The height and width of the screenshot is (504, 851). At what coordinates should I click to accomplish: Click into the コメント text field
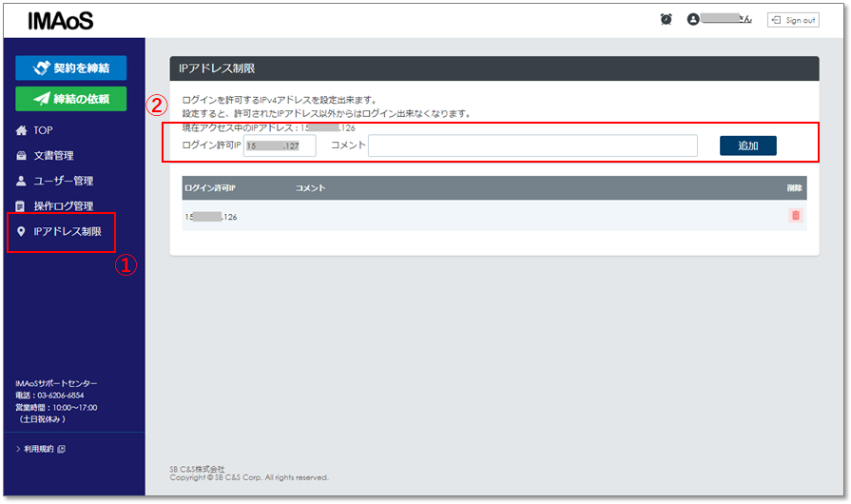pos(532,145)
